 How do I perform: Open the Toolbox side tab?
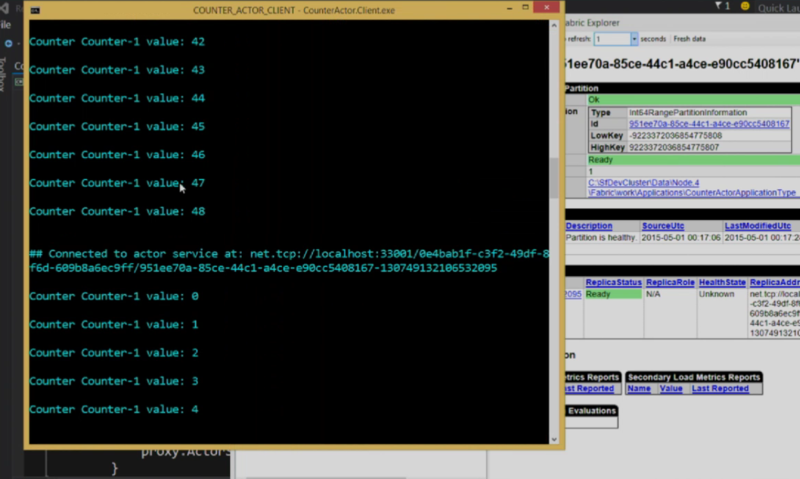tap(3, 74)
